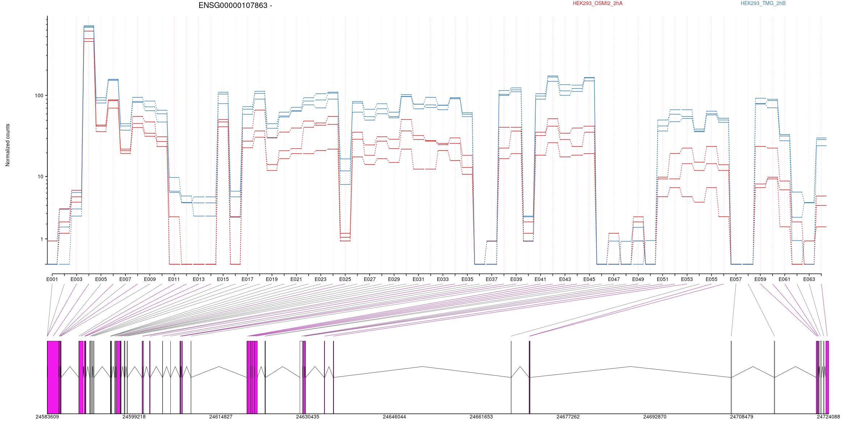The width and height of the screenshot is (868, 434).
Task: Click exon label E033
Action: click(x=443, y=279)
